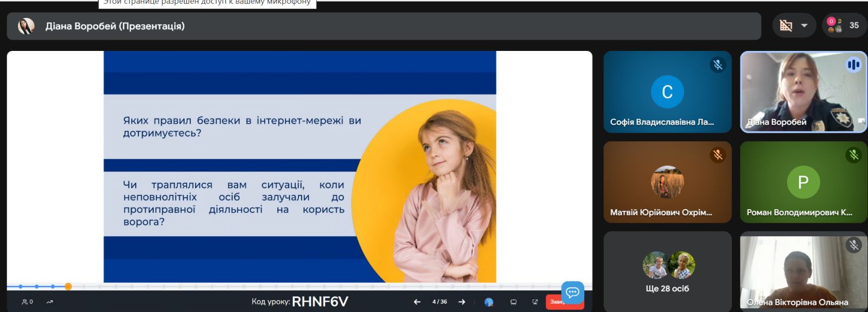This screenshot has width=868, height=312.
Task: Click the red Завершити end lesson button
Action: (556, 302)
